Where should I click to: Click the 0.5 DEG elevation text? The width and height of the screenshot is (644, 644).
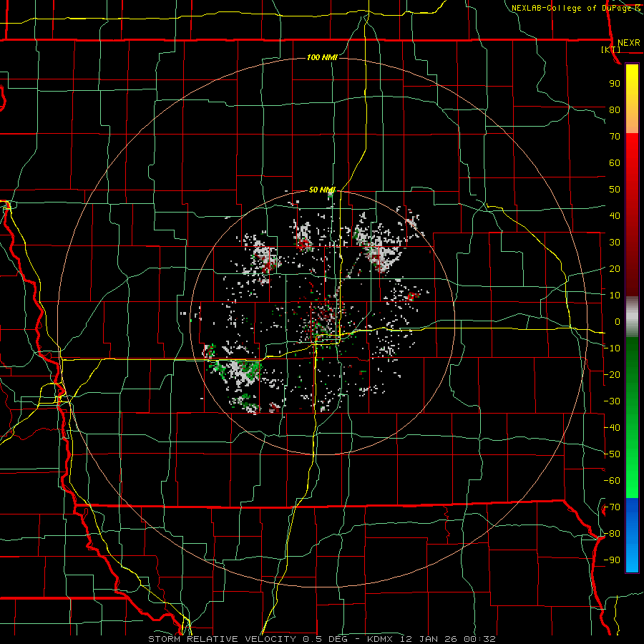(325, 639)
